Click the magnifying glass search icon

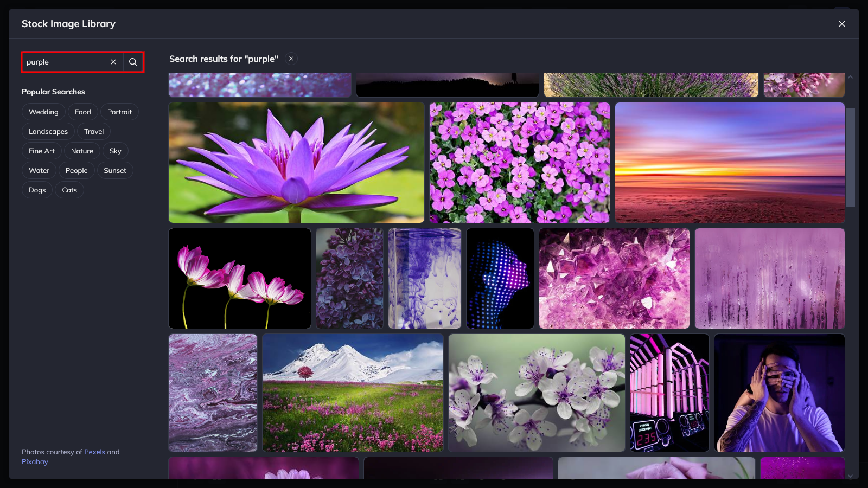click(133, 62)
